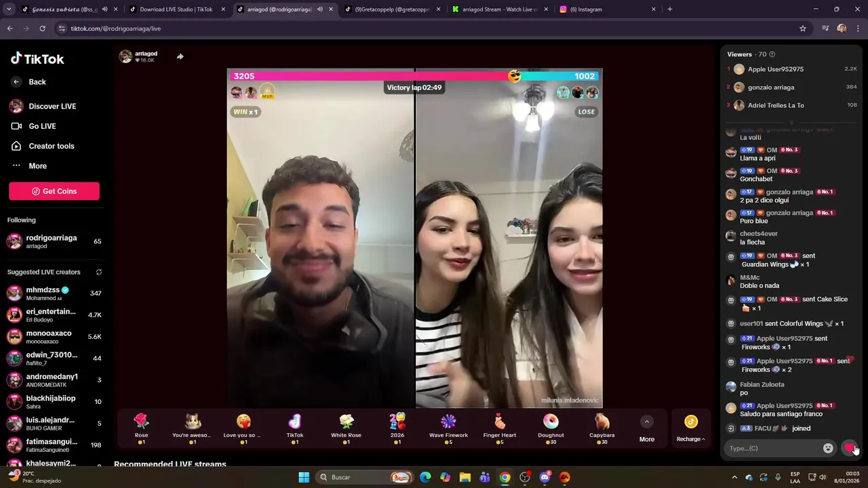Screen dimensions: 868x488
Task: Open the Windows Start menu
Action: coord(304,477)
